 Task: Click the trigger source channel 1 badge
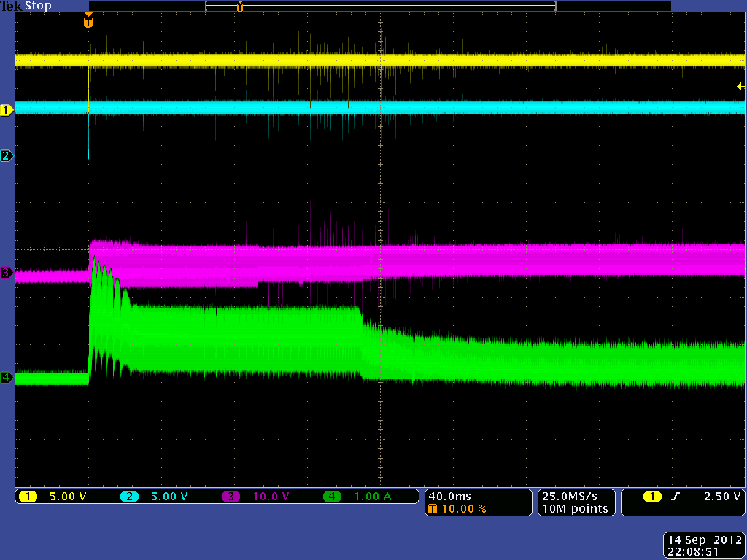pyautogui.click(x=652, y=497)
